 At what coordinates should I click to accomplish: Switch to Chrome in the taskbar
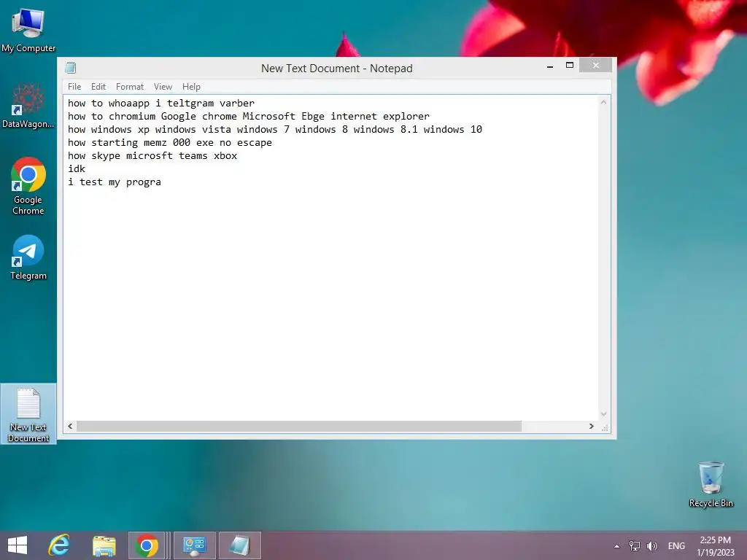click(x=147, y=545)
